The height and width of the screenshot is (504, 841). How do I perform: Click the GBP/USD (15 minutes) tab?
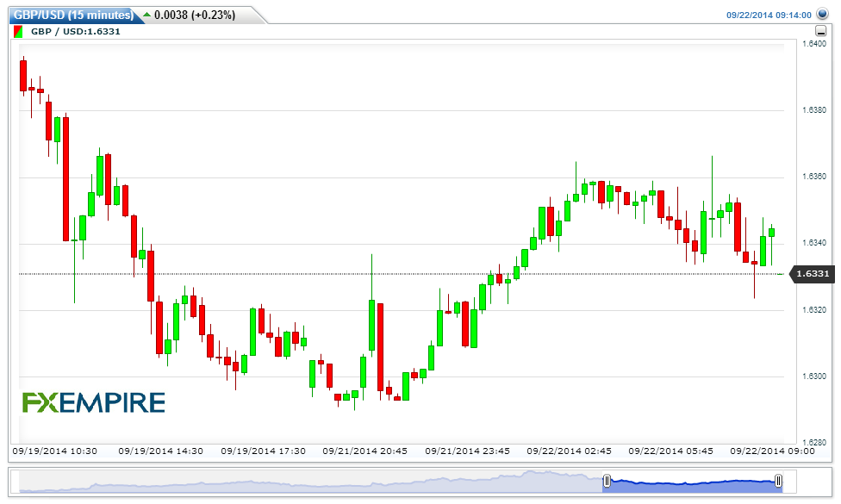tap(74, 15)
